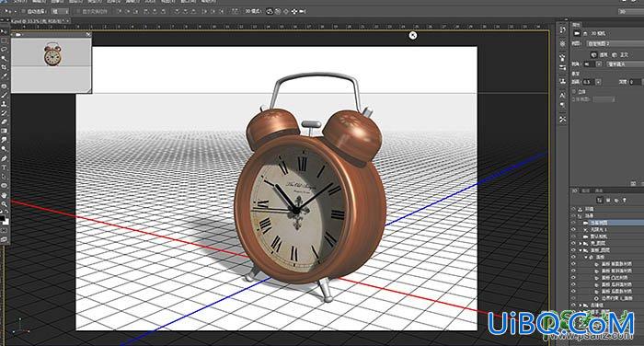Screen dimensions: 644x346
Task: Toggle visibility of the Scene row
Action: [573, 215]
